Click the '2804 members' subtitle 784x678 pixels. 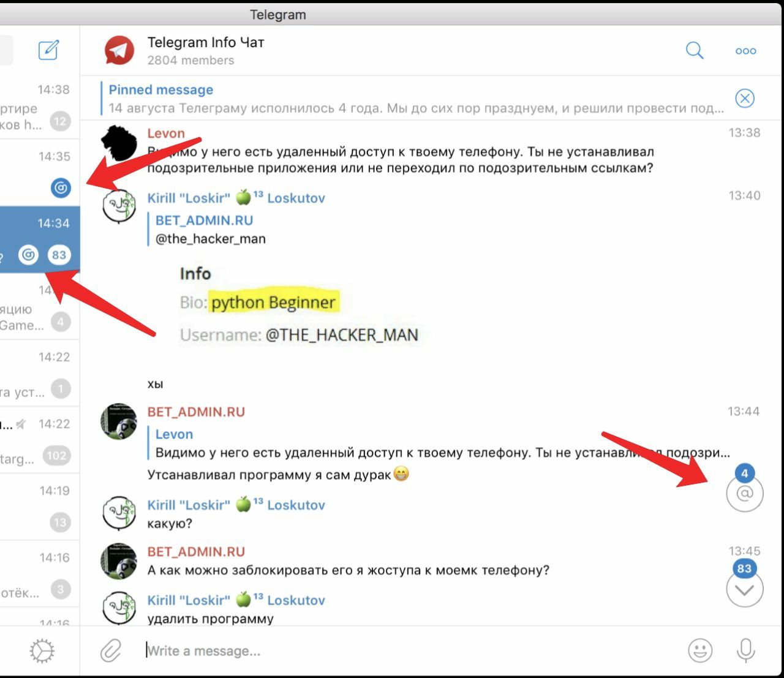190,60
